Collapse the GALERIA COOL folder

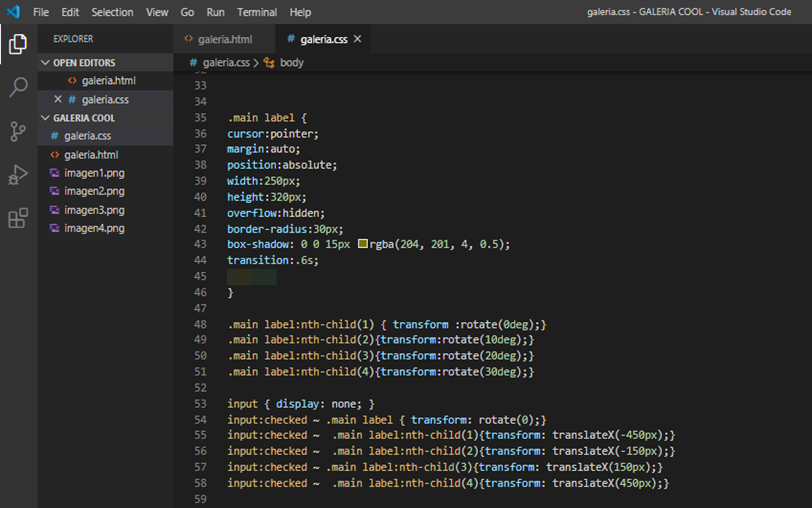tap(46, 118)
